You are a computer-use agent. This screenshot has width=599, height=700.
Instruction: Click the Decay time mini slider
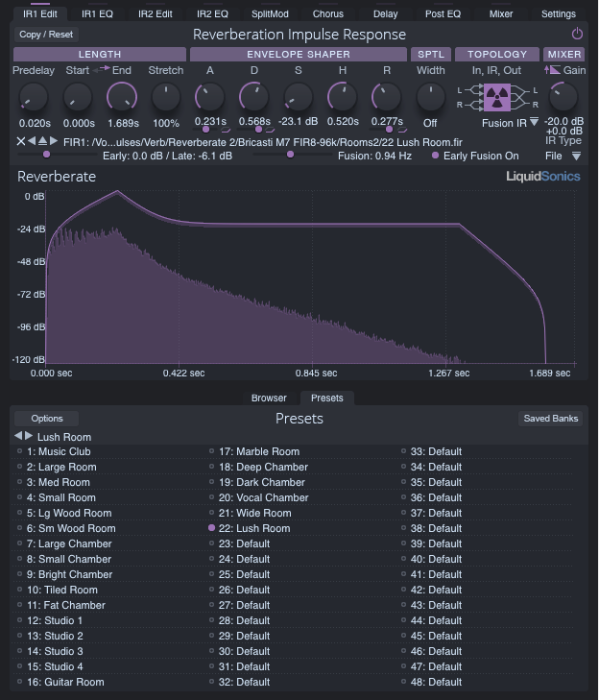(250, 130)
